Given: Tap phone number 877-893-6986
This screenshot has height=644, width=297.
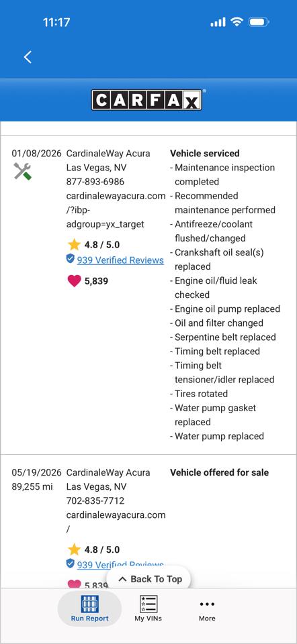Looking at the screenshot, I should coord(95,182).
